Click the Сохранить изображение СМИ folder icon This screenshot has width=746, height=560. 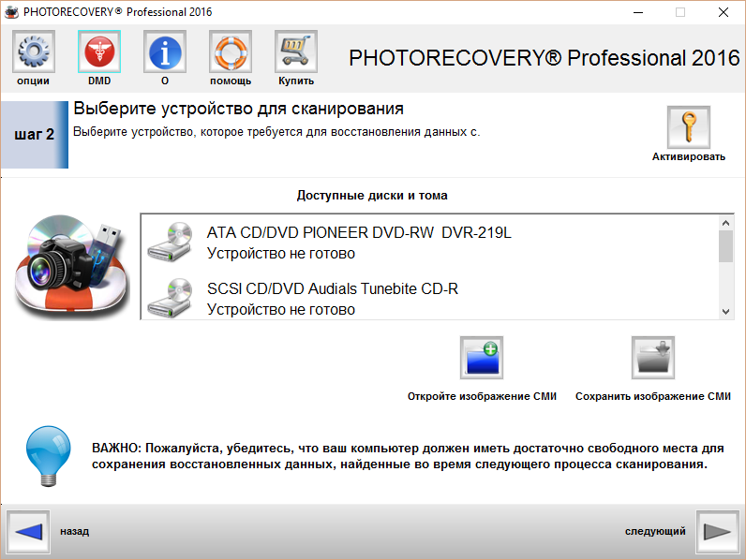pyautogui.click(x=653, y=358)
